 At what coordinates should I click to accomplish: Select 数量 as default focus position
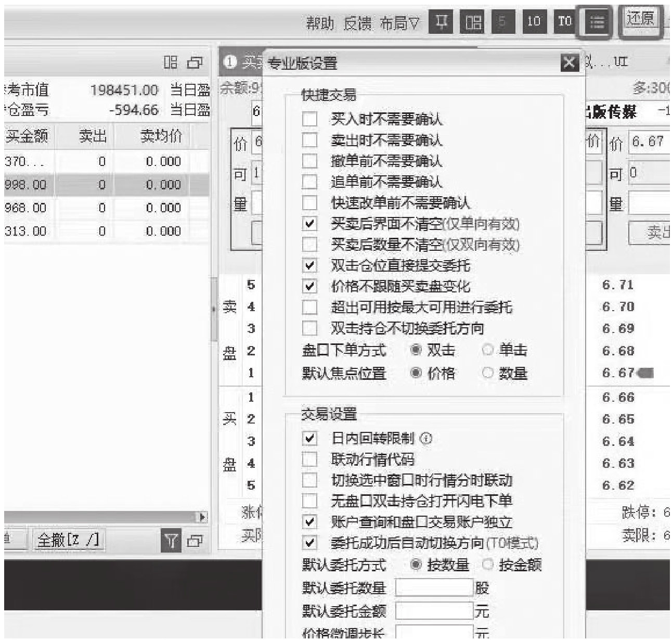click(487, 373)
